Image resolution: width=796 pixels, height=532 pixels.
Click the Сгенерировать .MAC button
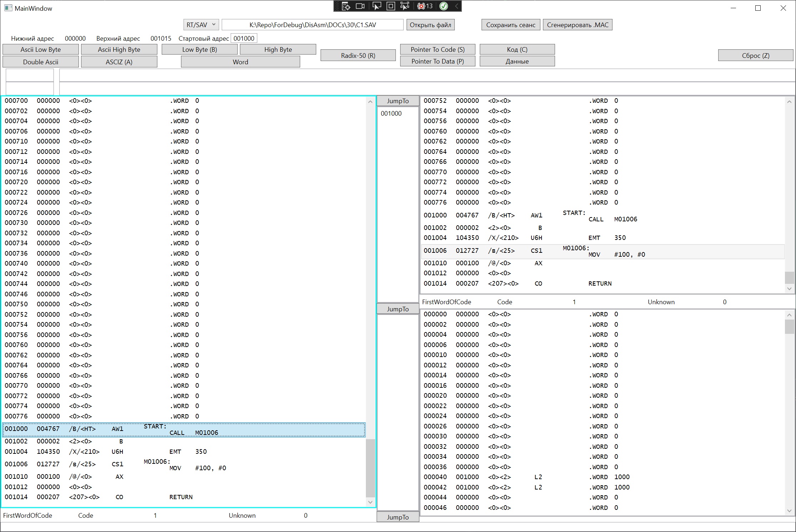coord(577,25)
